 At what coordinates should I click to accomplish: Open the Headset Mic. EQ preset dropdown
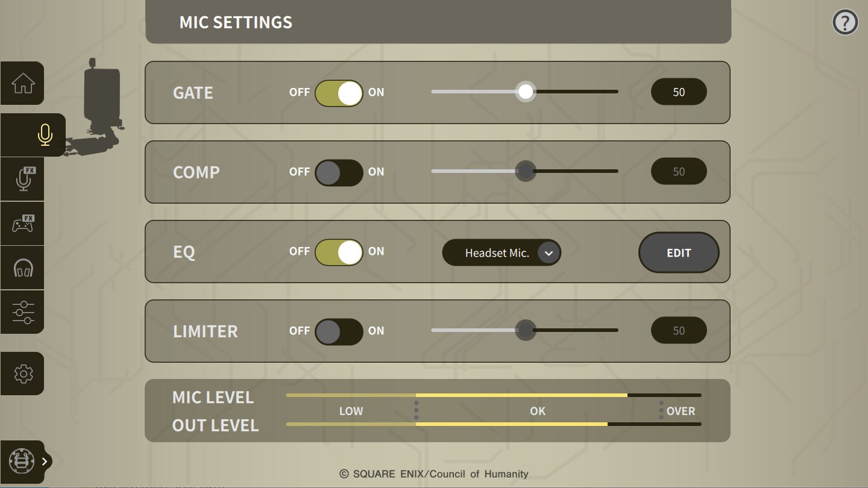[x=502, y=252]
